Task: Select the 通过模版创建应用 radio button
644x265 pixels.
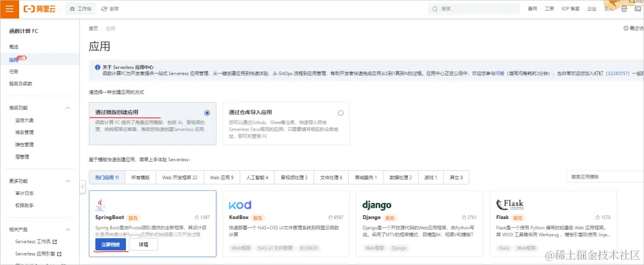Action: click(x=207, y=113)
